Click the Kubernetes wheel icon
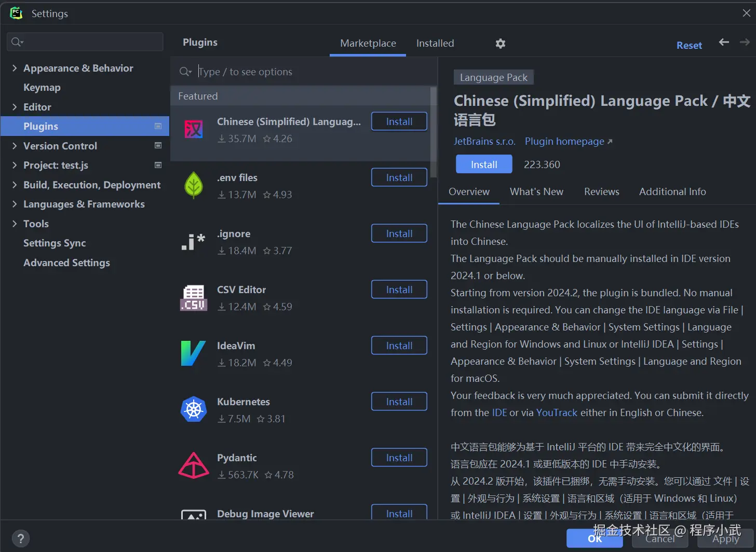Screen dimensions: 756x552 (194, 409)
